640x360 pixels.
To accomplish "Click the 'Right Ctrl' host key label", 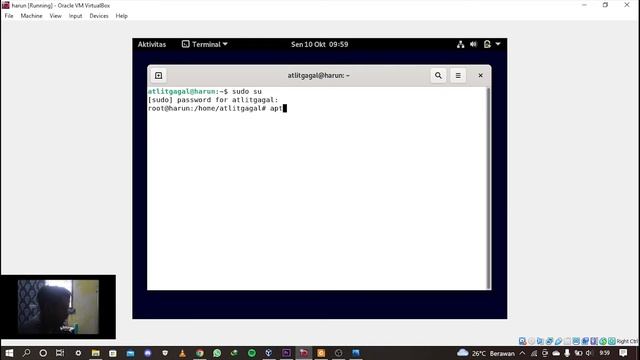I will point(627,341).
